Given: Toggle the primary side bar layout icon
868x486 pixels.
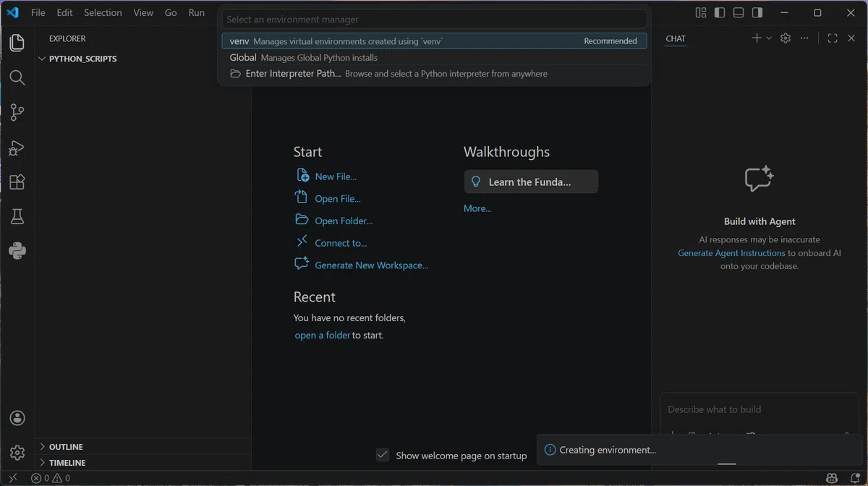Looking at the screenshot, I should tap(719, 12).
